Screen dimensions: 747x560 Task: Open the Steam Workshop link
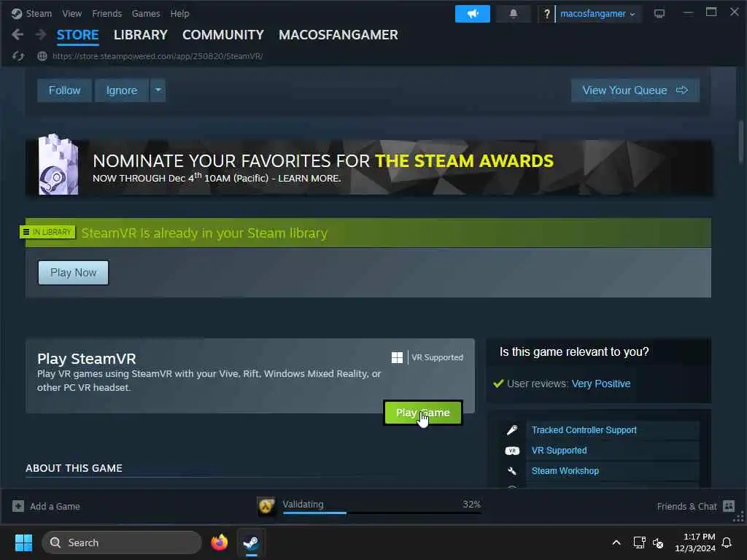[x=565, y=471]
